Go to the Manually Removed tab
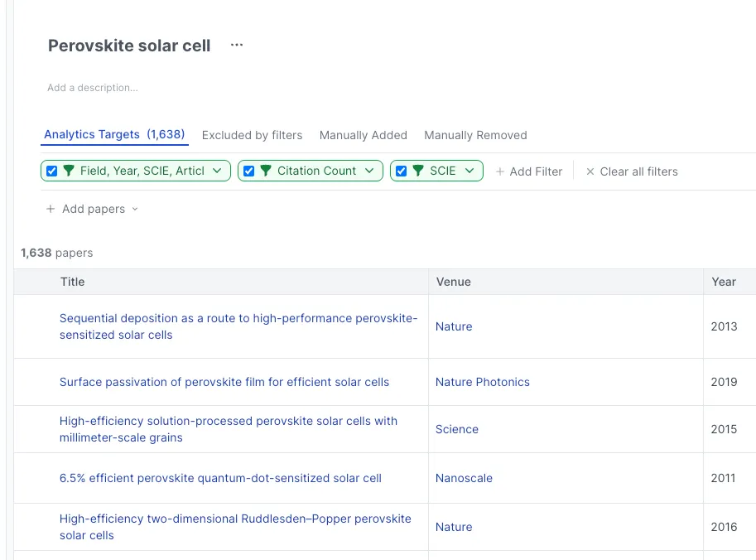The width and height of the screenshot is (756, 560). [475, 135]
